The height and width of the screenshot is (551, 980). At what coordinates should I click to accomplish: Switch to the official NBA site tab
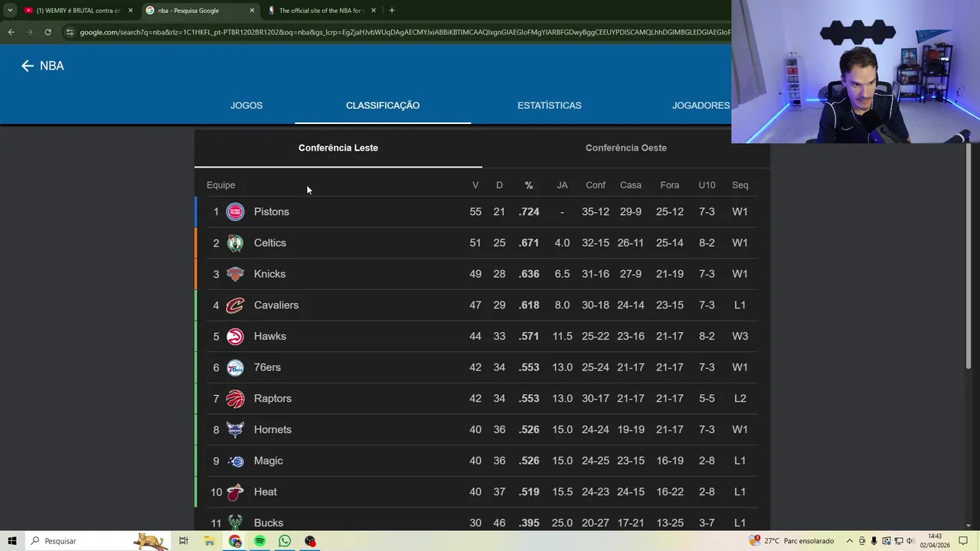pos(320,11)
